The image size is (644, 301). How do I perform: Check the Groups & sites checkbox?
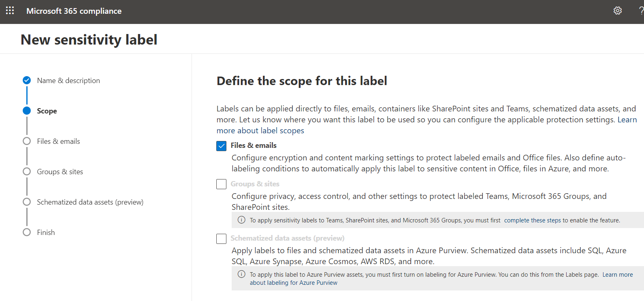222,184
